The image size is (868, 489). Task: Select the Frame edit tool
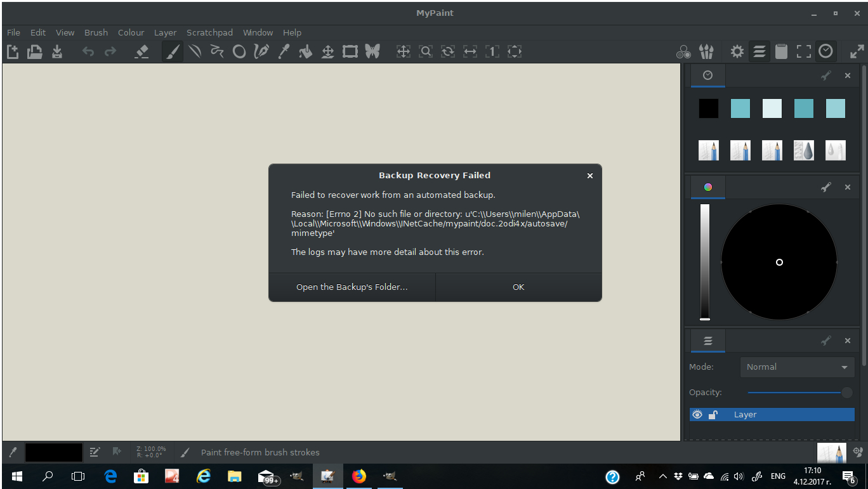pyautogui.click(x=350, y=51)
